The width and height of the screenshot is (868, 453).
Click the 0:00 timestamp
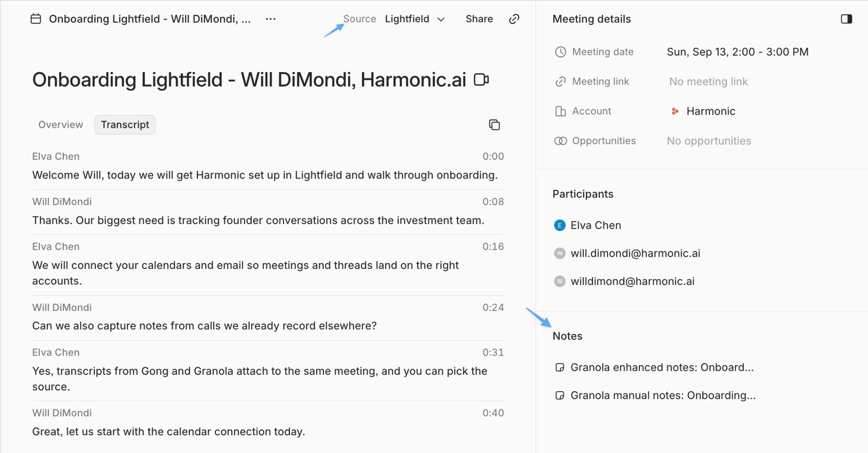coord(493,156)
